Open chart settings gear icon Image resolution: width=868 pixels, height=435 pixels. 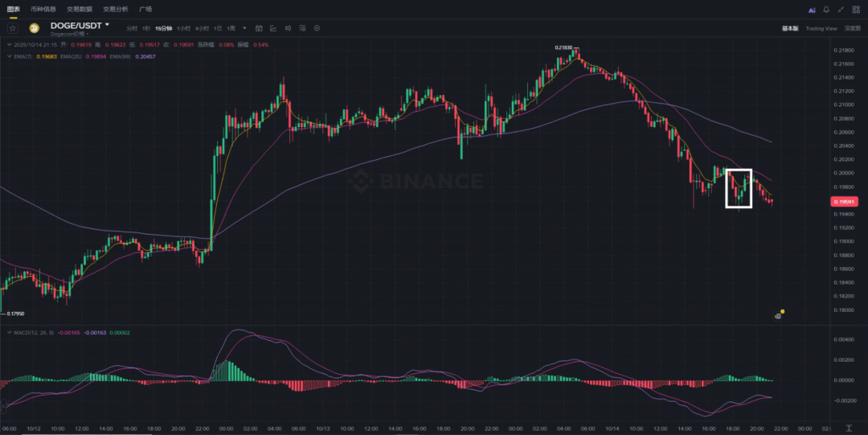click(317, 28)
